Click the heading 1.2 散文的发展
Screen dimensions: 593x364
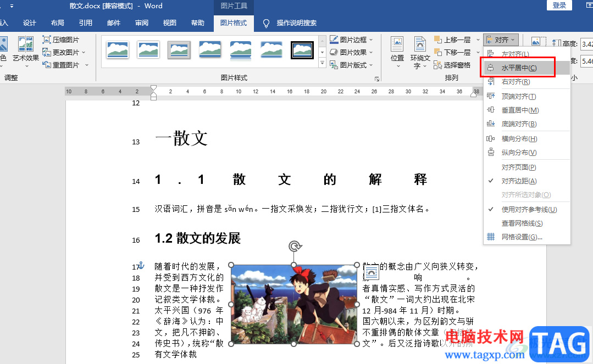198,238
